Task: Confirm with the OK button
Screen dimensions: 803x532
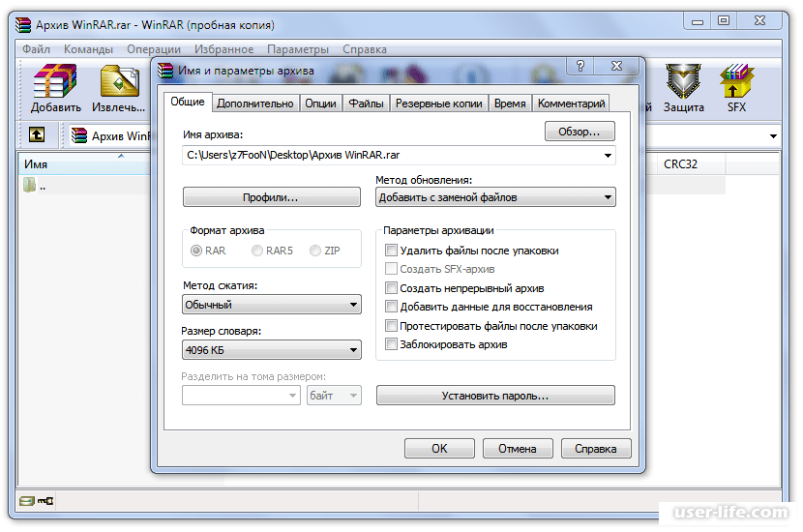Action: point(439,449)
